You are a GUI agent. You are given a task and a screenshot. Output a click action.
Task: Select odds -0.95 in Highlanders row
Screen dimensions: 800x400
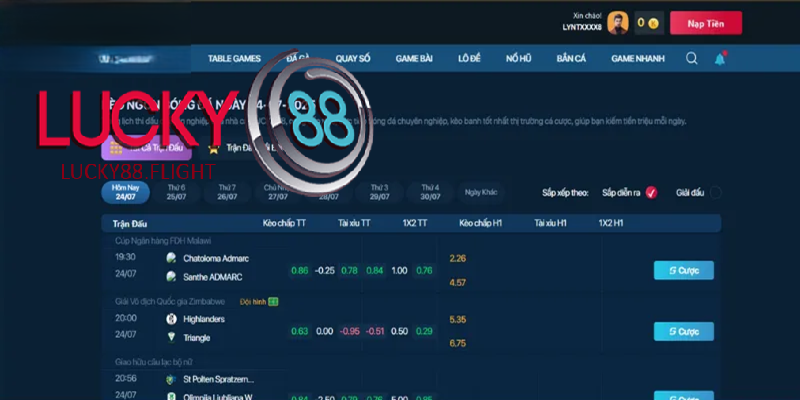tap(349, 331)
